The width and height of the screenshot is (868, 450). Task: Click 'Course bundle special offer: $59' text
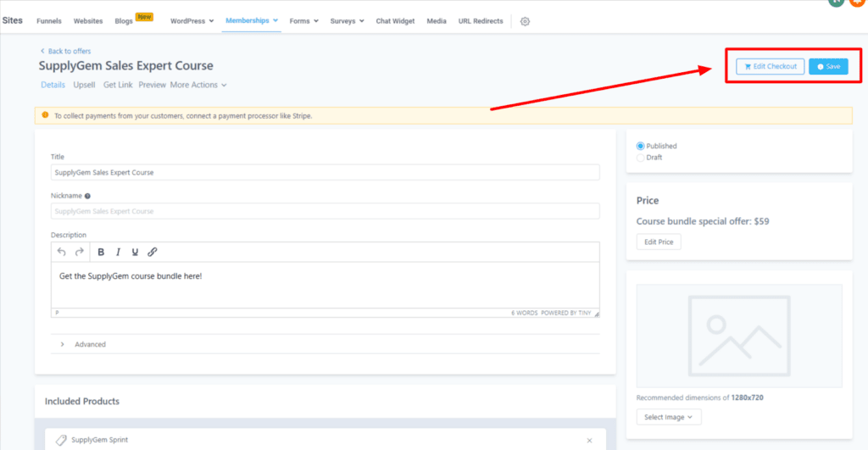point(703,221)
